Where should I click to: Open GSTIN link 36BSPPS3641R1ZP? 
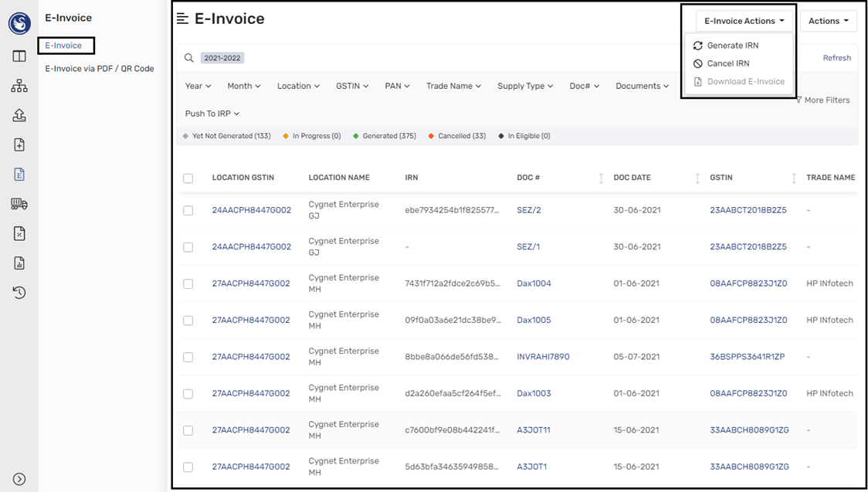coord(748,357)
